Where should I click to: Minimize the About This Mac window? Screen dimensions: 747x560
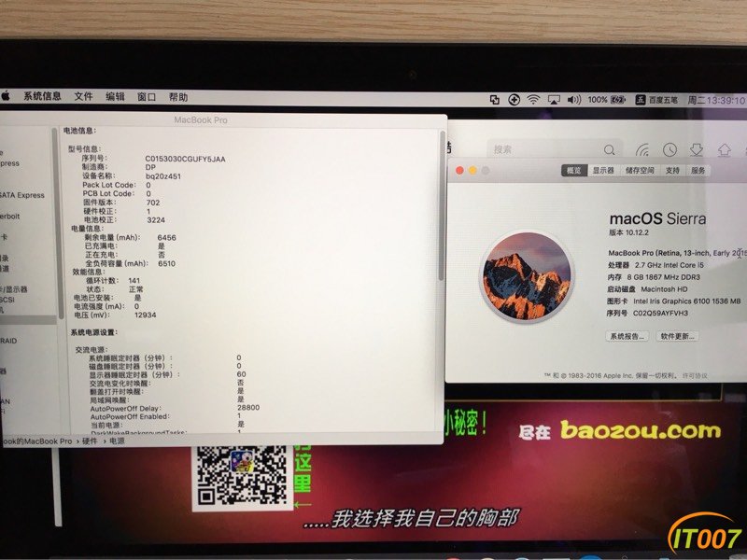[472, 171]
